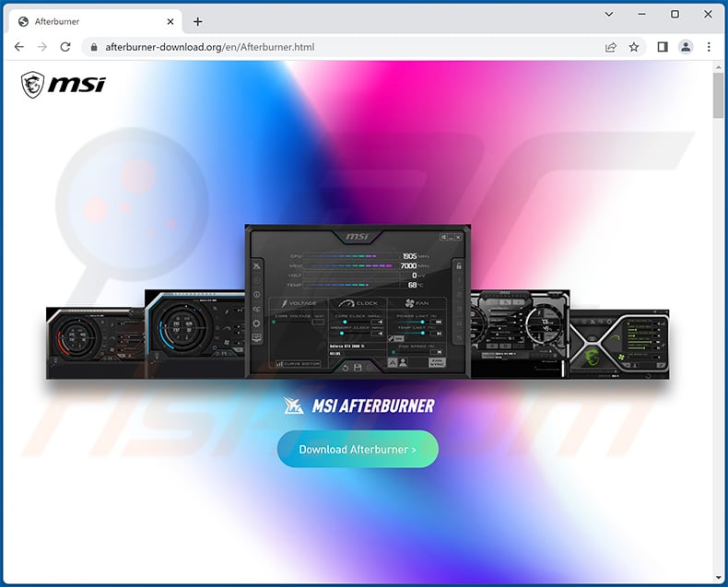Click the page scrollbar thumb
This screenshot has height=587, width=728.
(718, 95)
